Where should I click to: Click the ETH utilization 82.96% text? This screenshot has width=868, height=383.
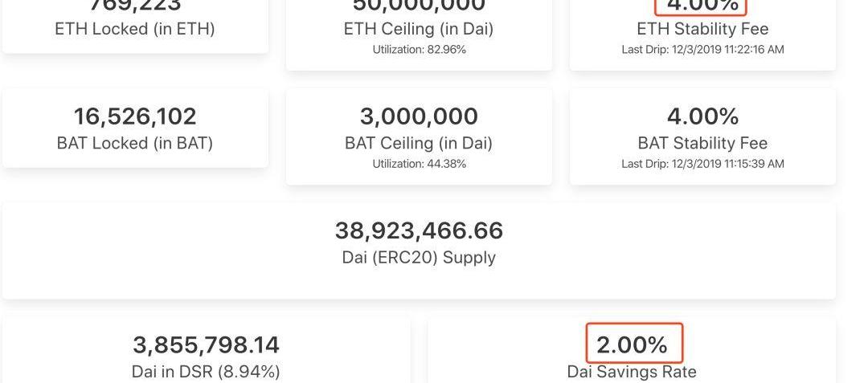point(419,50)
